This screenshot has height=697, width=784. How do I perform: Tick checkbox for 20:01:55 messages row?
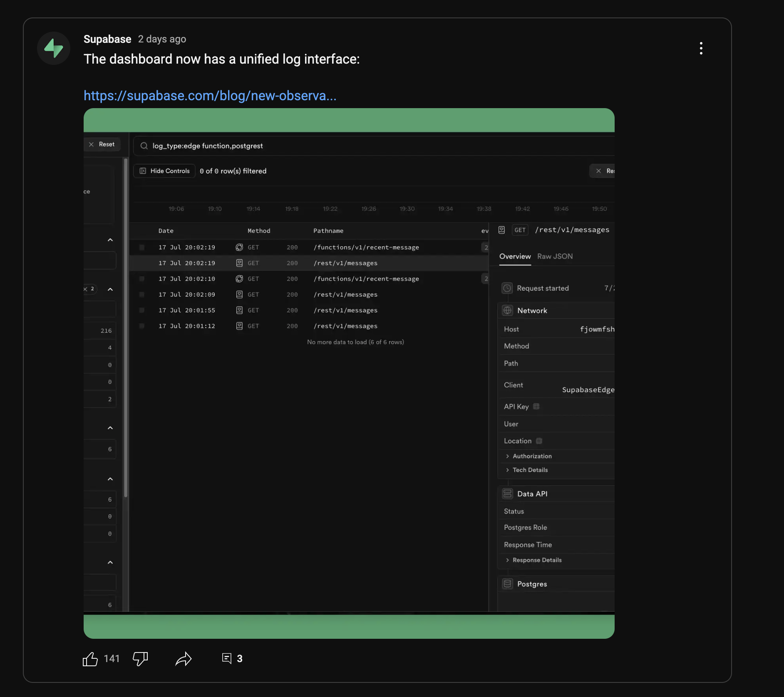(142, 310)
